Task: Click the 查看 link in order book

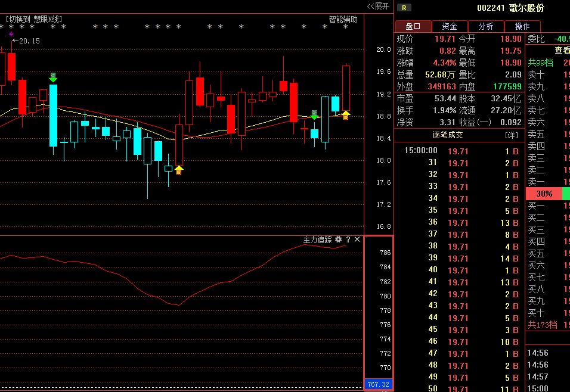Action: (x=562, y=51)
